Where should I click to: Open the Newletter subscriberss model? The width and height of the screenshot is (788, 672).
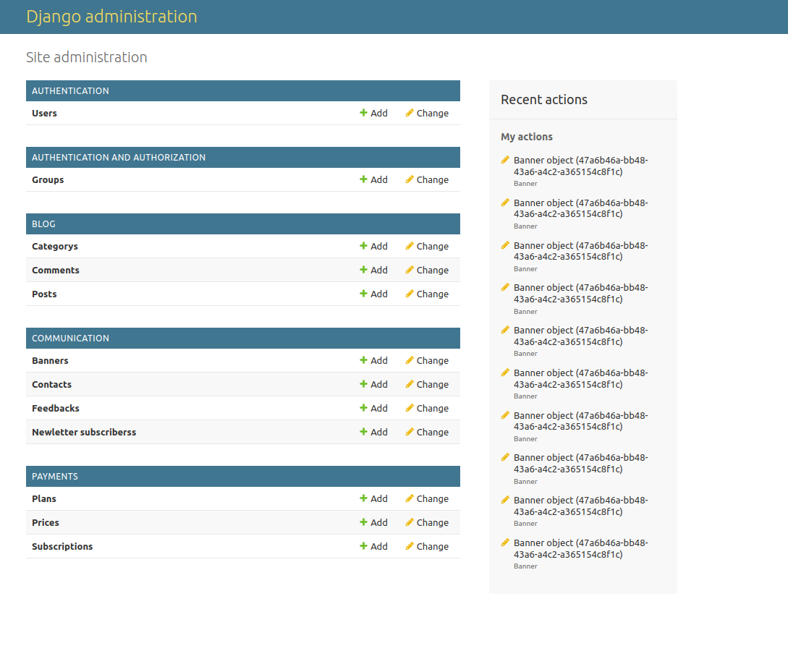coord(84,433)
